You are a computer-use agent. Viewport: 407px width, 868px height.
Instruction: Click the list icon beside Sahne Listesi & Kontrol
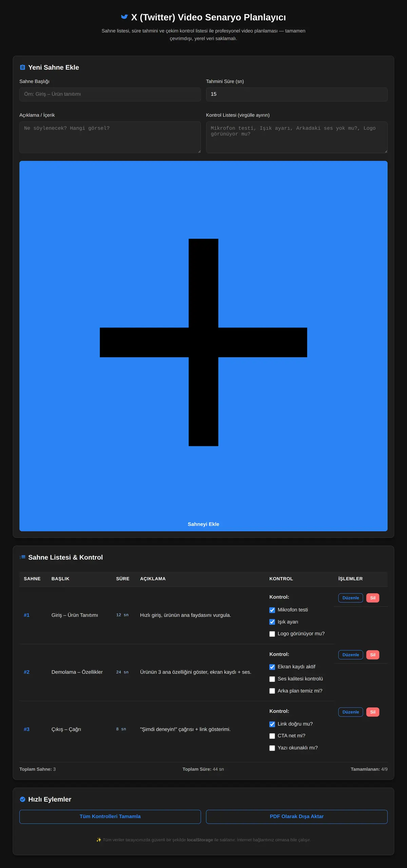click(22, 557)
